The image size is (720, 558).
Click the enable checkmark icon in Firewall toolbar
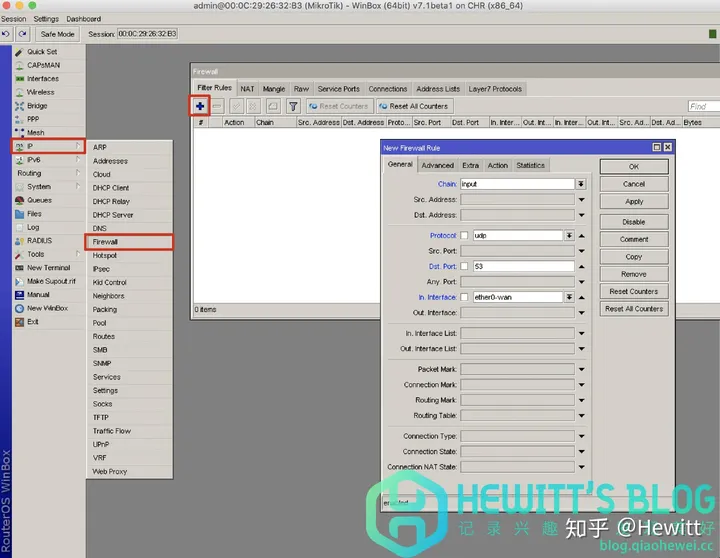[x=236, y=107]
